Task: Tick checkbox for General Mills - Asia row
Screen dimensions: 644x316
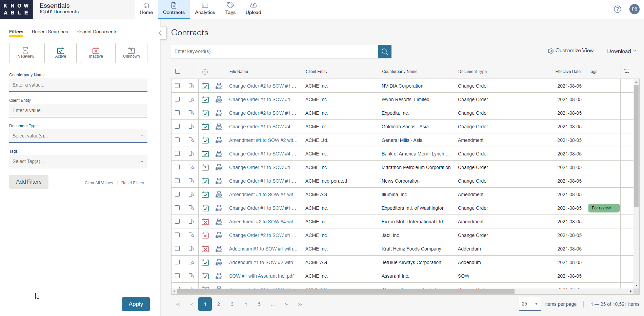Action: click(x=177, y=140)
